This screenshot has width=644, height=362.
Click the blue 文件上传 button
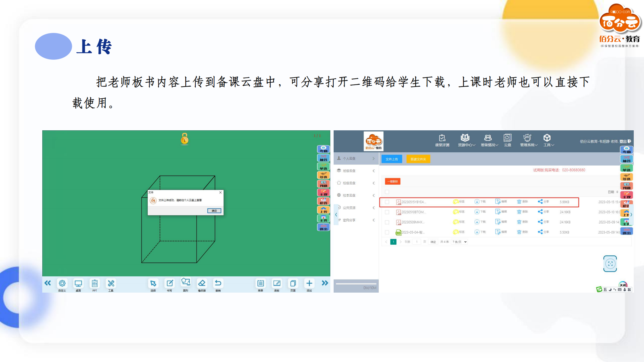[x=392, y=159]
